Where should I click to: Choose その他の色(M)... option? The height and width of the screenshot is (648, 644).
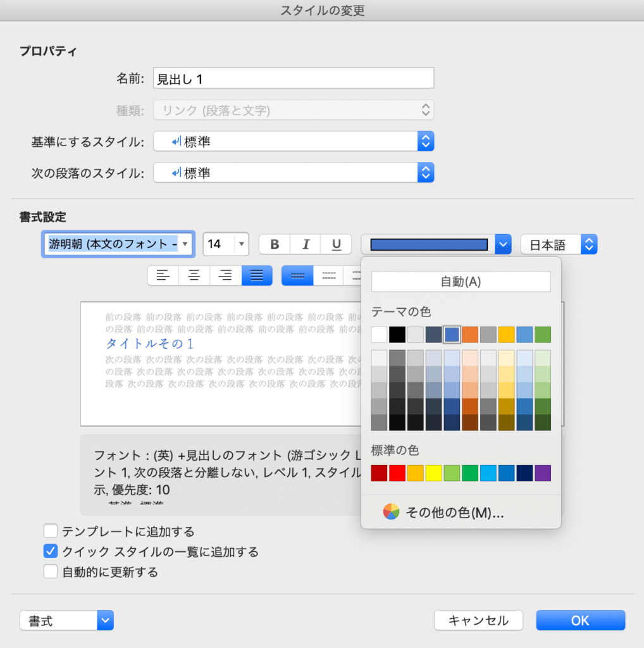[x=454, y=513]
